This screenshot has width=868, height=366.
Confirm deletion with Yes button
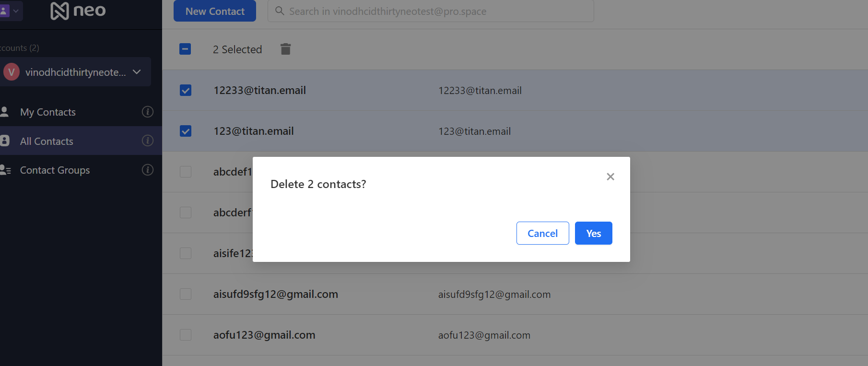click(x=593, y=233)
